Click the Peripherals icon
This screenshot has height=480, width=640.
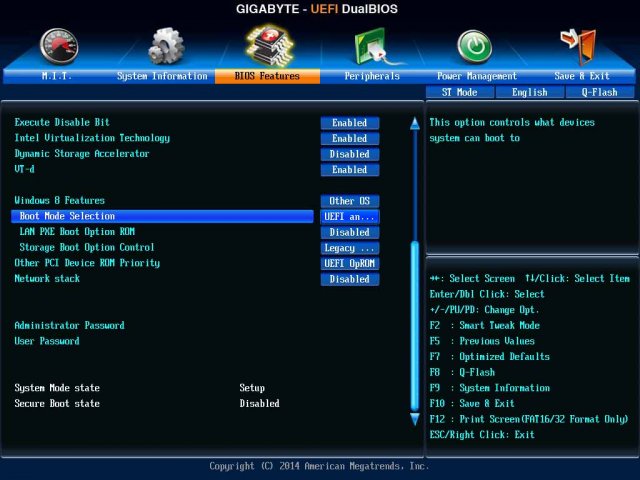pyautogui.click(x=374, y=46)
